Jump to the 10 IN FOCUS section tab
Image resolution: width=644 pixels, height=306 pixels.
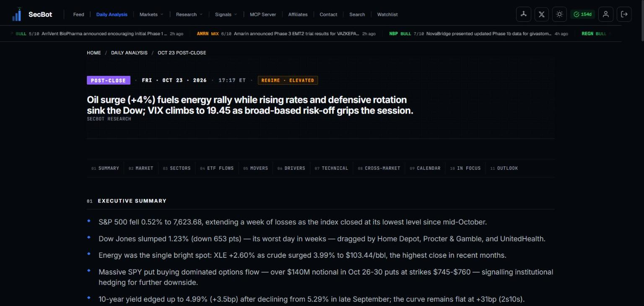pyautogui.click(x=465, y=168)
